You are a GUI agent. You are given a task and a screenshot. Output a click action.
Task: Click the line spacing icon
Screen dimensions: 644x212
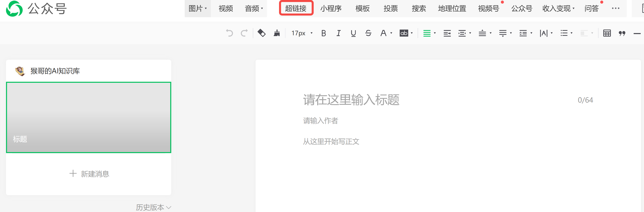523,33
